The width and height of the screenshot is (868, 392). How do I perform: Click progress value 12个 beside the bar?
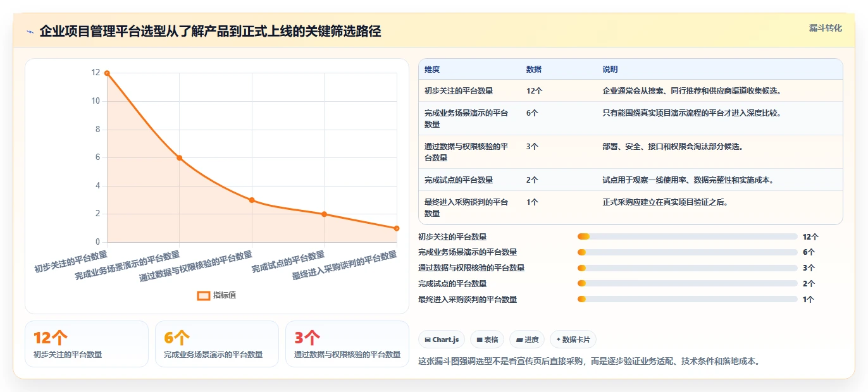click(x=810, y=237)
